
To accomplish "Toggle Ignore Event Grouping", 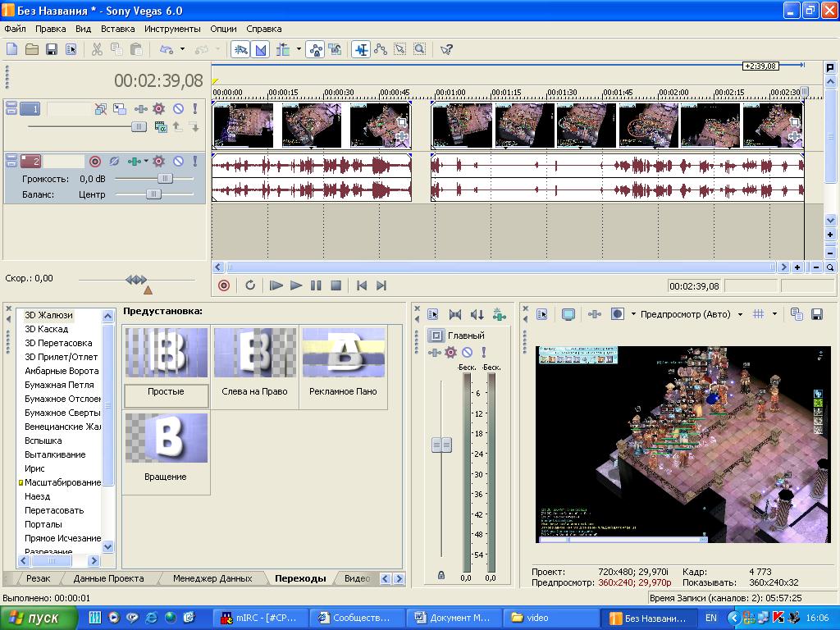I will click(336, 50).
